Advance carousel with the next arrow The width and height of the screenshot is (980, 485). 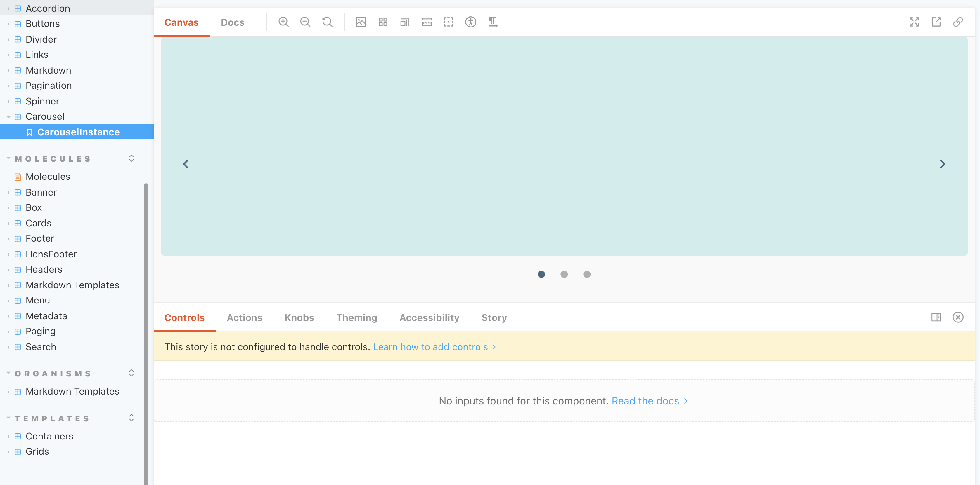(x=942, y=164)
